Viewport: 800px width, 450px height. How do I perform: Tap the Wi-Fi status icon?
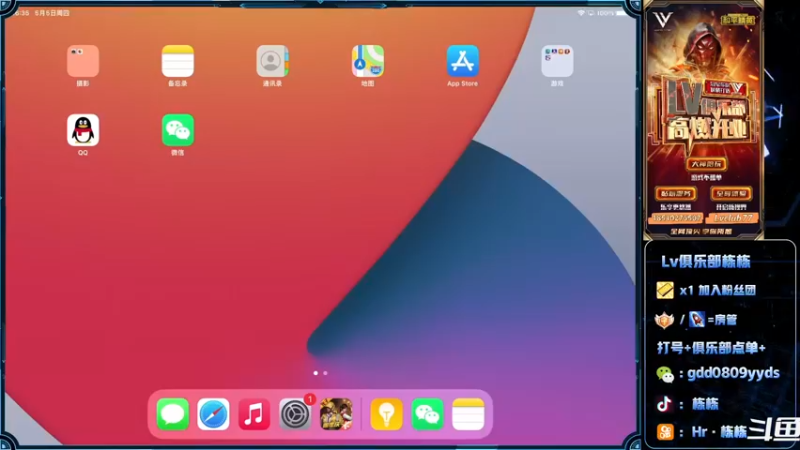(581, 13)
